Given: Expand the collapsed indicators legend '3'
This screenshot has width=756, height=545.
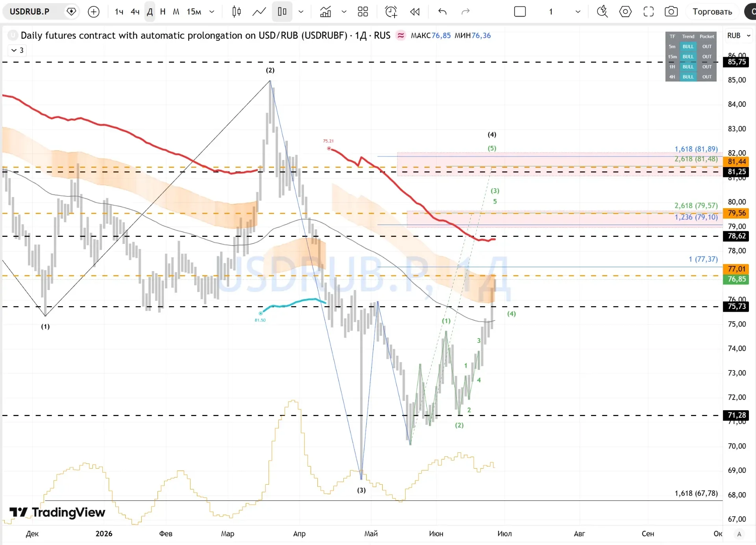Looking at the screenshot, I should click(x=17, y=50).
